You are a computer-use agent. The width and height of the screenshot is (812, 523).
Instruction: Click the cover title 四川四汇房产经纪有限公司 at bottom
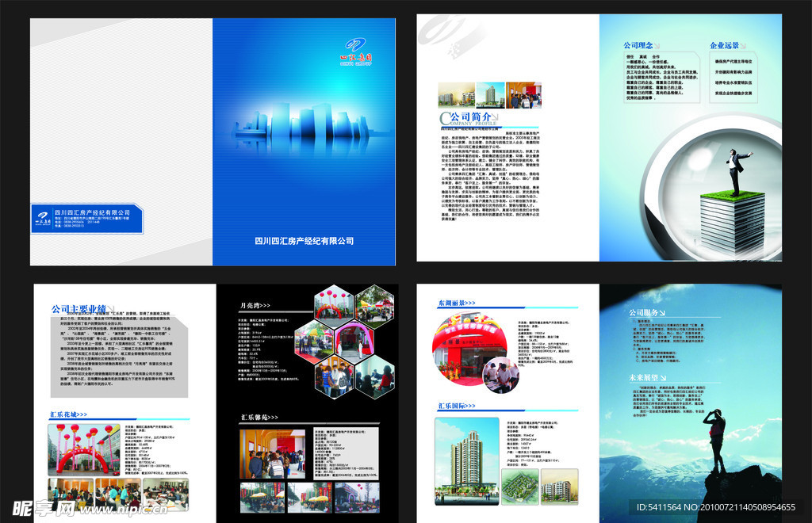(x=304, y=241)
